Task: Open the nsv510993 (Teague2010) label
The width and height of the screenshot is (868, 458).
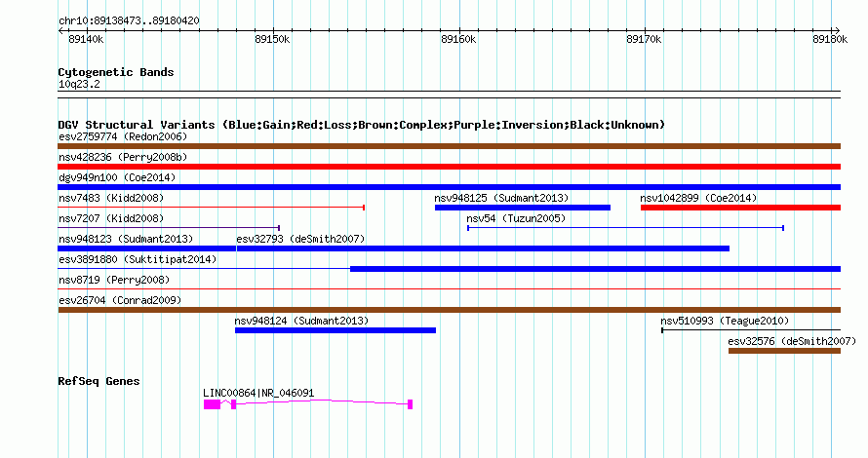Action: [x=725, y=321]
